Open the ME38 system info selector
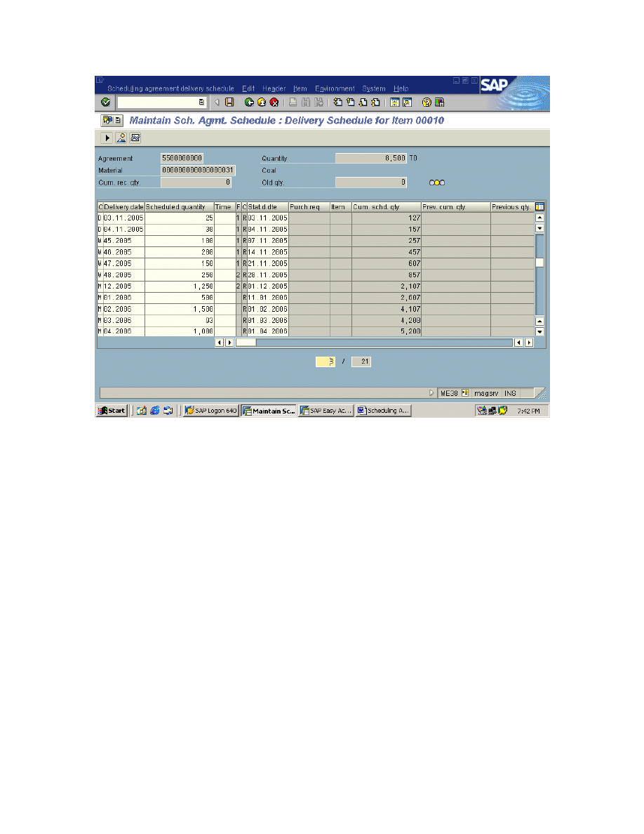This screenshot has height=834, width=644. pos(464,393)
